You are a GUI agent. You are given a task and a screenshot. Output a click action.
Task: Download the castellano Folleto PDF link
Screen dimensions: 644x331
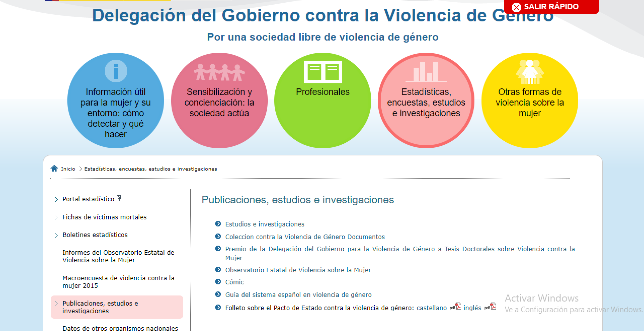pyautogui.click(x=432, y=308)
